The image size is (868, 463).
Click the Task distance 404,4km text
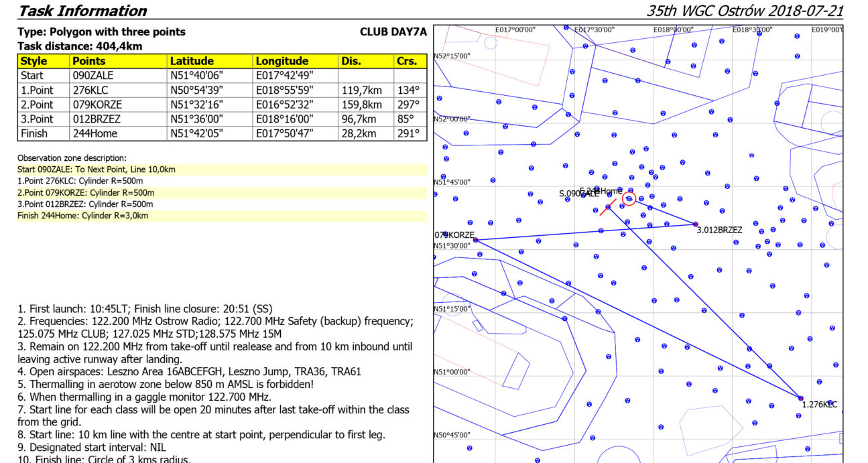(80, 46)
